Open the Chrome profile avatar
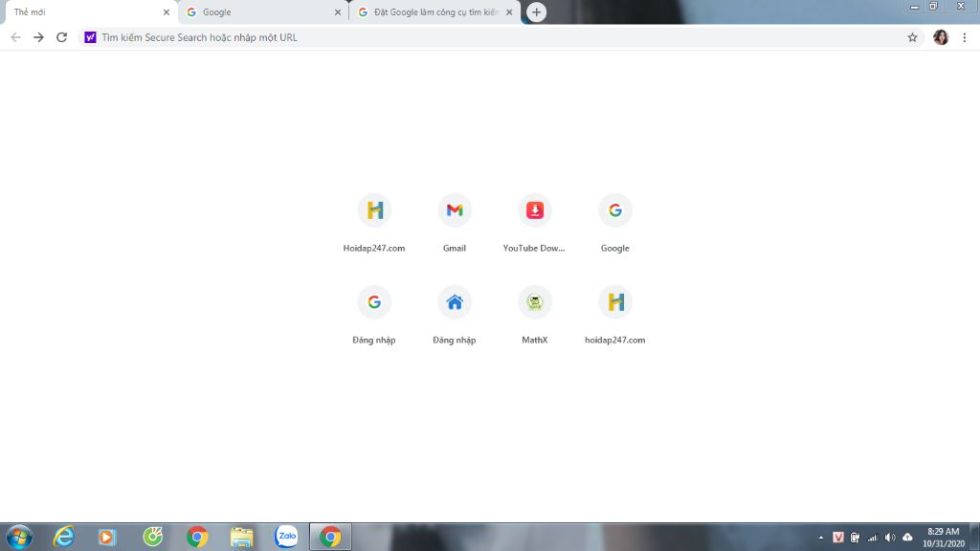Screen dimensions: 980x551 point(941,37)
